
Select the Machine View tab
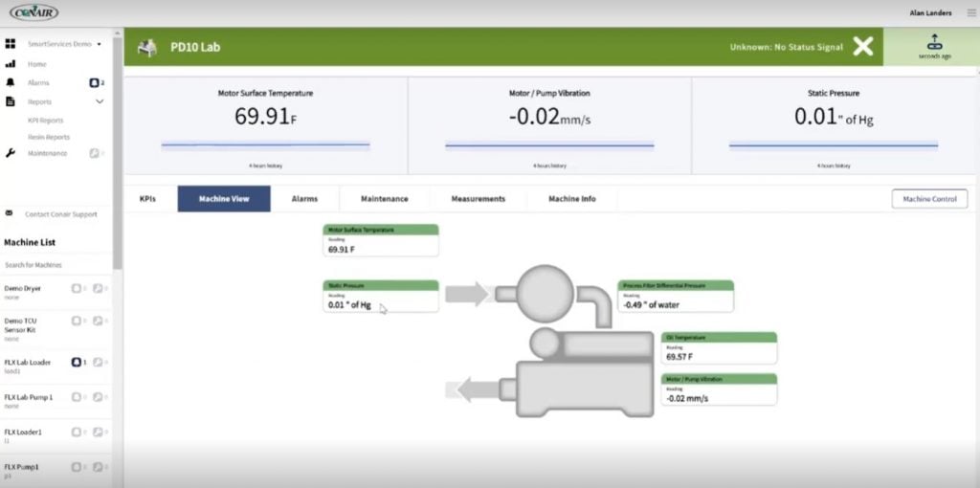(224, 199)
